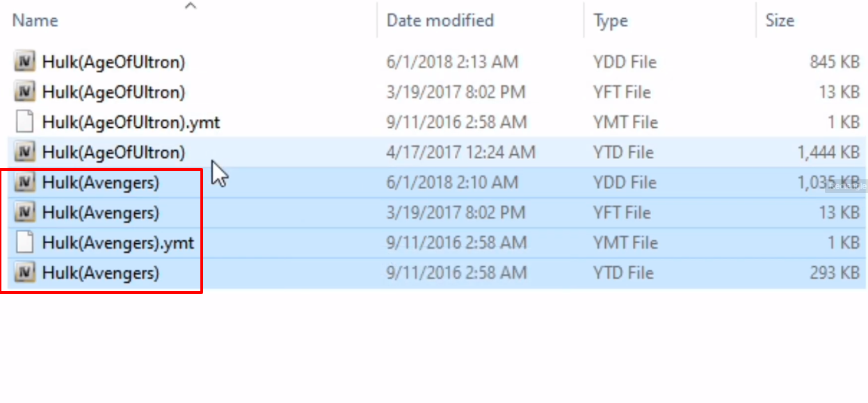The image size is (868, 403).
Task: Select the 1,444 KB YTD file row
Action: click(x=437, y=152)
